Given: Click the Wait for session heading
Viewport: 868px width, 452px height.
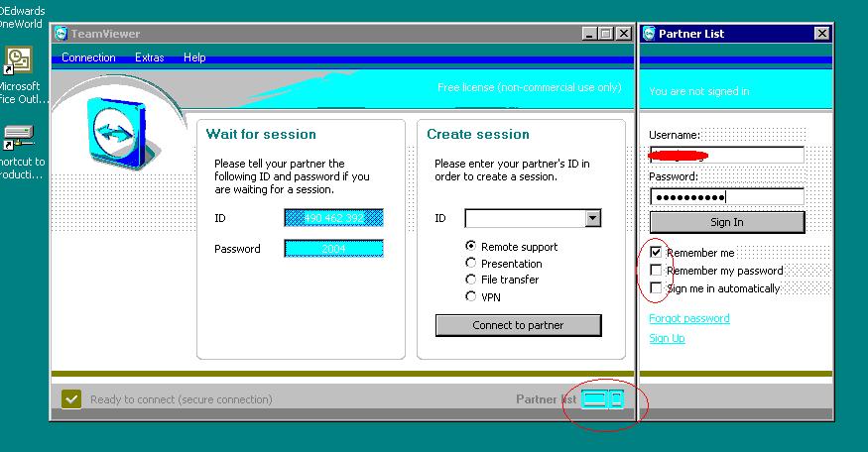Looking at the screenshot, I should tap(261, 134).
